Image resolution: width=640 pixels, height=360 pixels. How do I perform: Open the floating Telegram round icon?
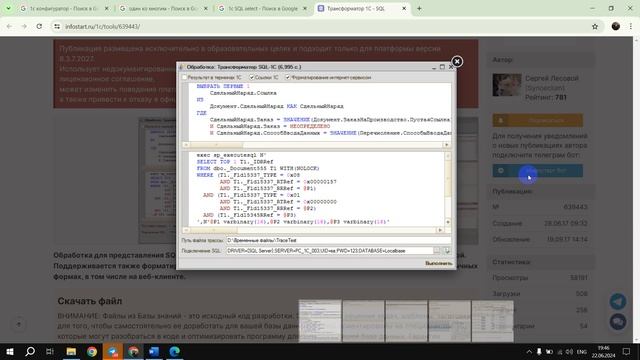coord(618,301)
